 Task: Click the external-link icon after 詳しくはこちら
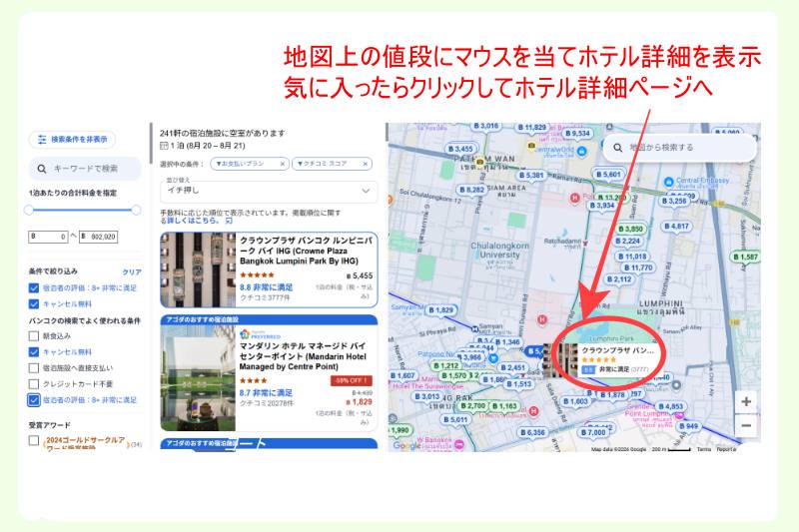tap(229, 221)
